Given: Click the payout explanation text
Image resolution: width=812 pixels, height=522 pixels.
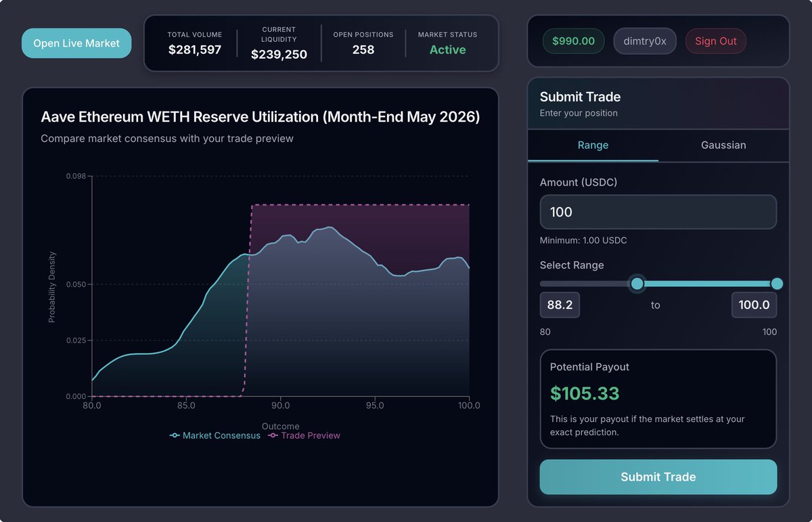Looking at the screenshot, I should 648,425.
